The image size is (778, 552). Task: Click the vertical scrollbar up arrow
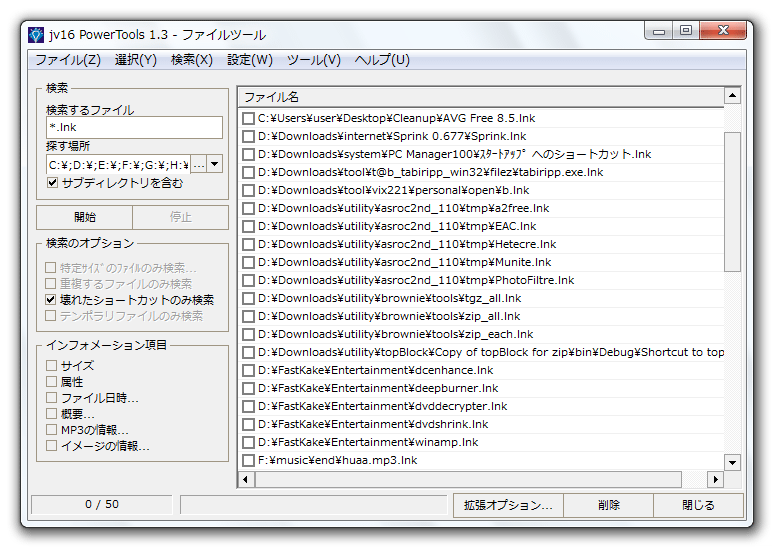point(732,95)
